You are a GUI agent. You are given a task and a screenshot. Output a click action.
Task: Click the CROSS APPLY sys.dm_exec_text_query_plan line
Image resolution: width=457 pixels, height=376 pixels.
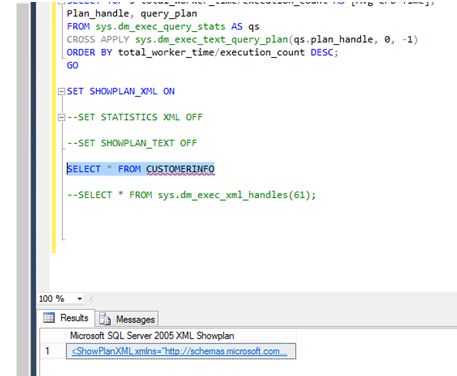[x=242, y=39]
